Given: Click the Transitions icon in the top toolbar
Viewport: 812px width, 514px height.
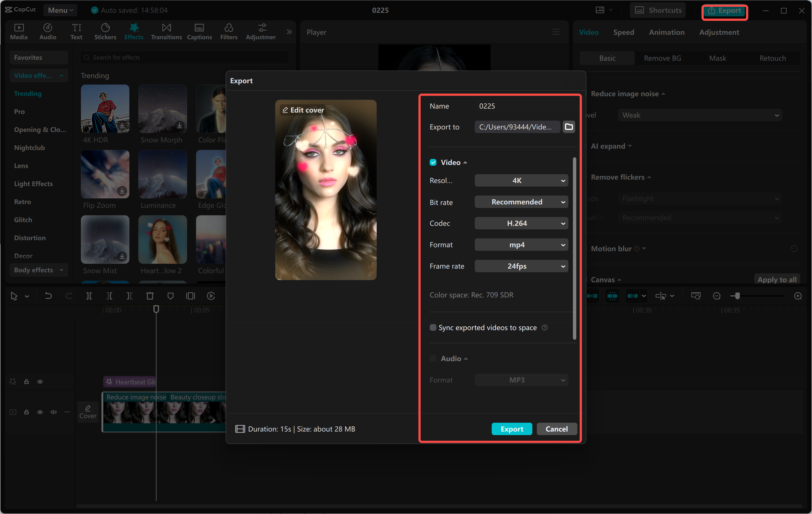Looking at the screenshot, I should (x=166, y=31).
